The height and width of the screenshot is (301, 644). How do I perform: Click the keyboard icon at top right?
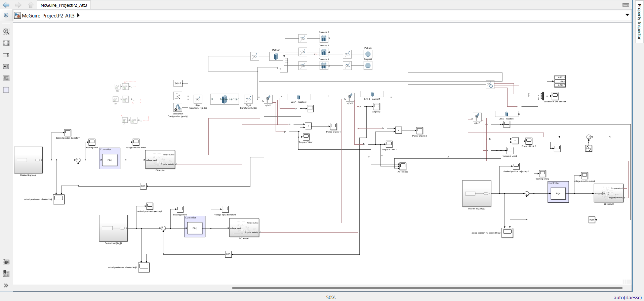point(626,5)
